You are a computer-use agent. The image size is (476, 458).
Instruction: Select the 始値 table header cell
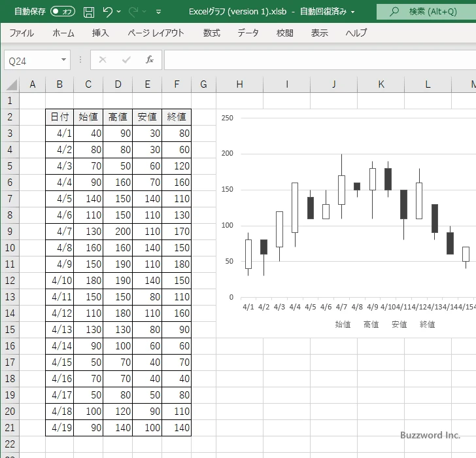coord(88,117)
